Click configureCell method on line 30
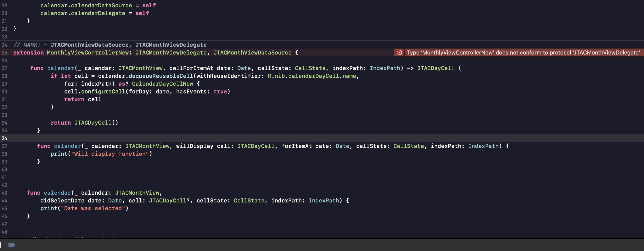The width and height of the screenshot is (644, 251). 103,92
